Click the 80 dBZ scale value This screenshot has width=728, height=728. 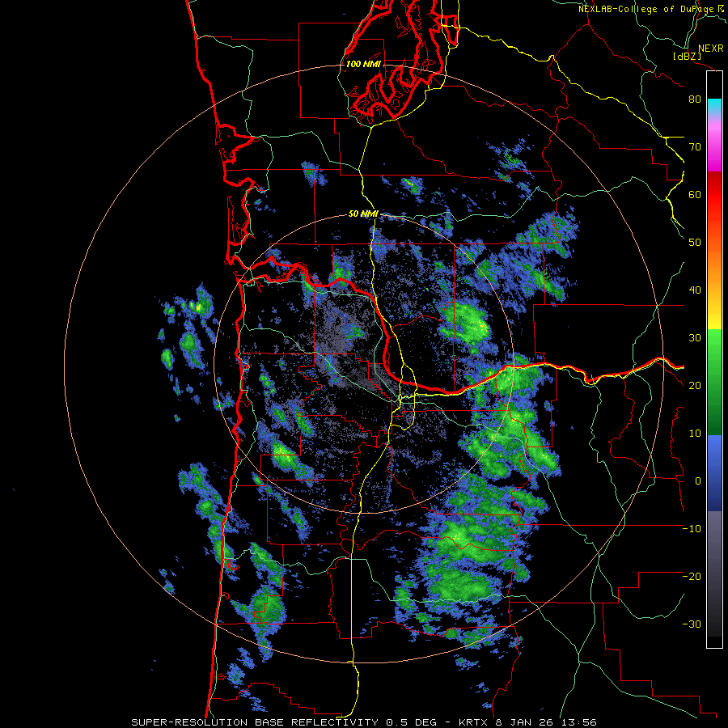click(x=695, y=99)
